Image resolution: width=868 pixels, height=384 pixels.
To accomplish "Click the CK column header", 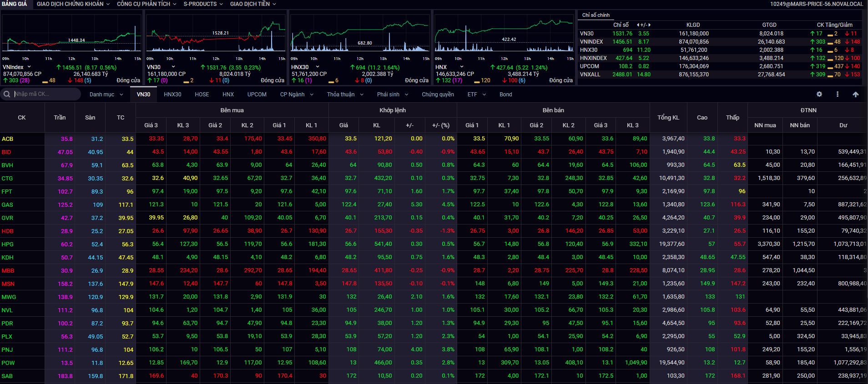I will point(22,118).
